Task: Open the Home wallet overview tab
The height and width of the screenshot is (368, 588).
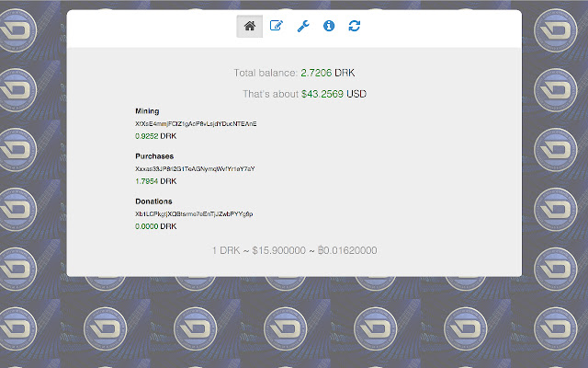Action: click(x=249, y=27)
